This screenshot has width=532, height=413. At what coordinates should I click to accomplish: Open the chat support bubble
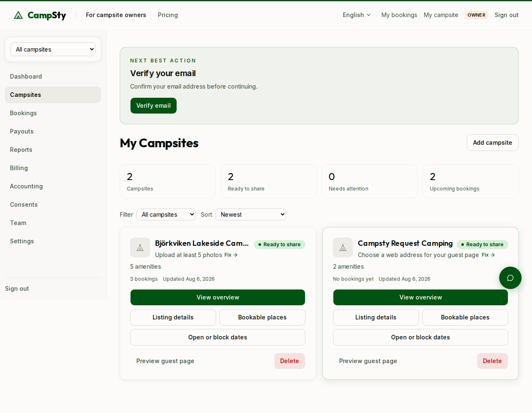[510, 278]
